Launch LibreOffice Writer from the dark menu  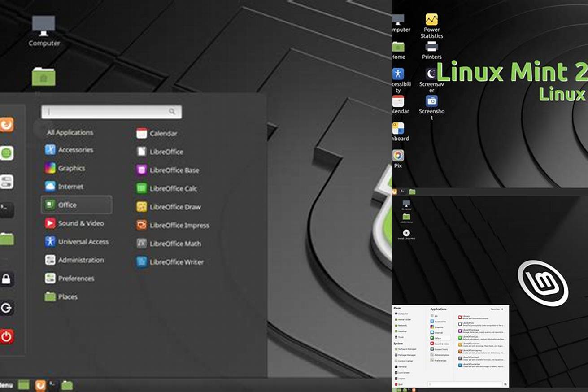170,262
